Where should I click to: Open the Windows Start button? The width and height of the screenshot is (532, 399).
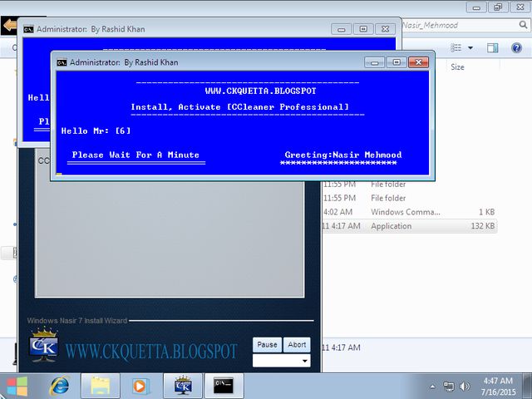point(17,386)
